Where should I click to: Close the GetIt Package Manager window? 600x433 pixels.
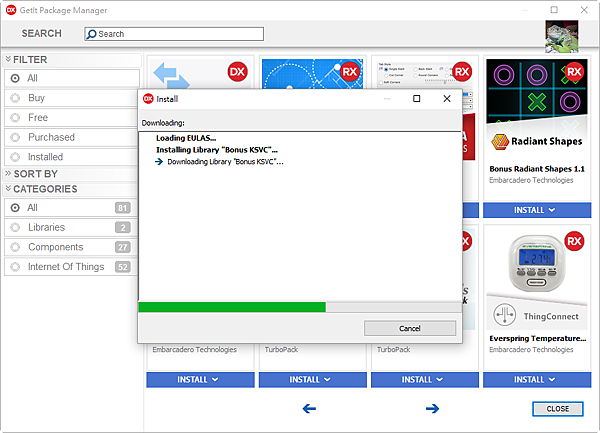point(584,10)
